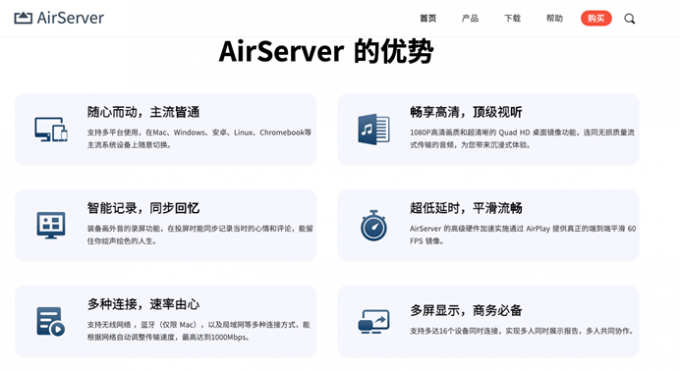Open the search magnifier icon
This screenshot has width=680, height=371.
pyautogui.click(x=630, y=19)
